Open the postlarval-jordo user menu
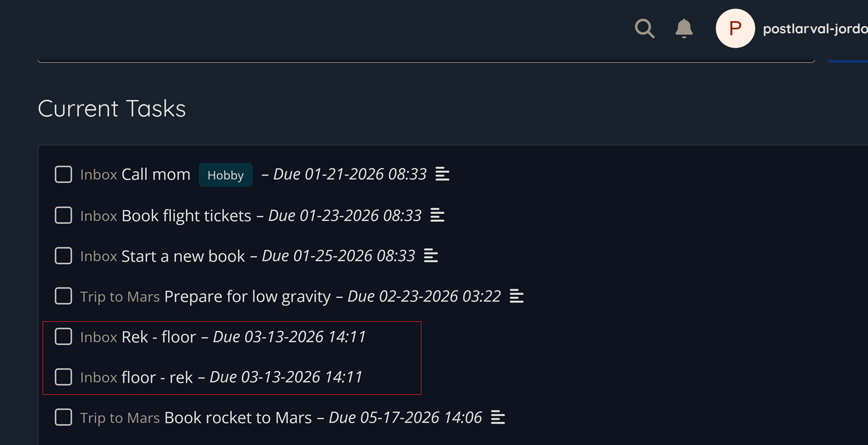Image resolution: width=868 pixels, height=445 pixels. (815, 28)
